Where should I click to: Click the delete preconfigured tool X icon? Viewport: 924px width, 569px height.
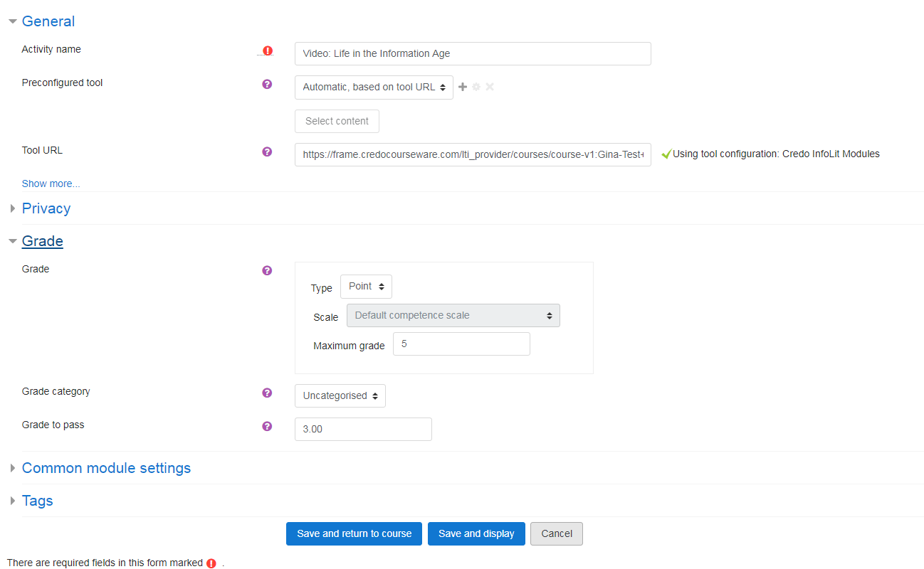[x=490, y=87]
